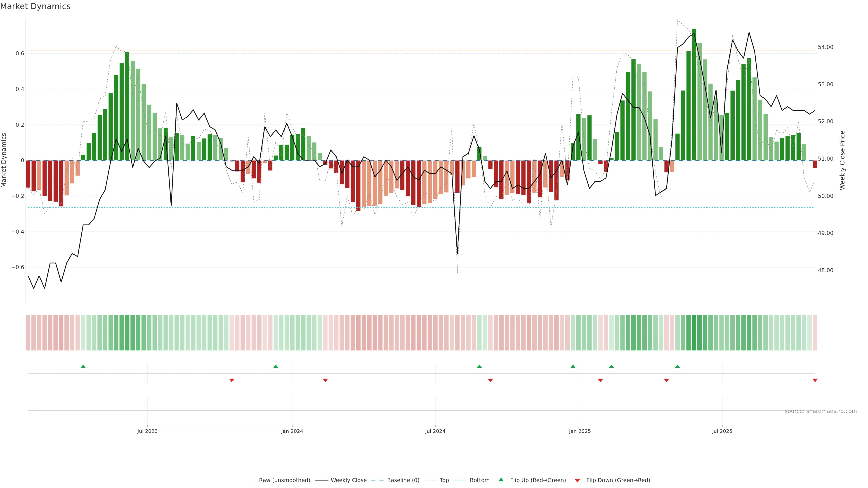Viewport: 868px width, 488px height.
Task: Click the first red flip-down marker before Jan 2024
Action: pos(231,380)
